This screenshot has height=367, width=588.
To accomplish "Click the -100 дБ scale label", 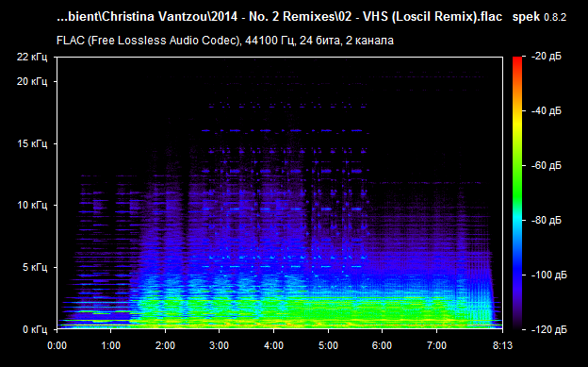I will coord(549,275).
